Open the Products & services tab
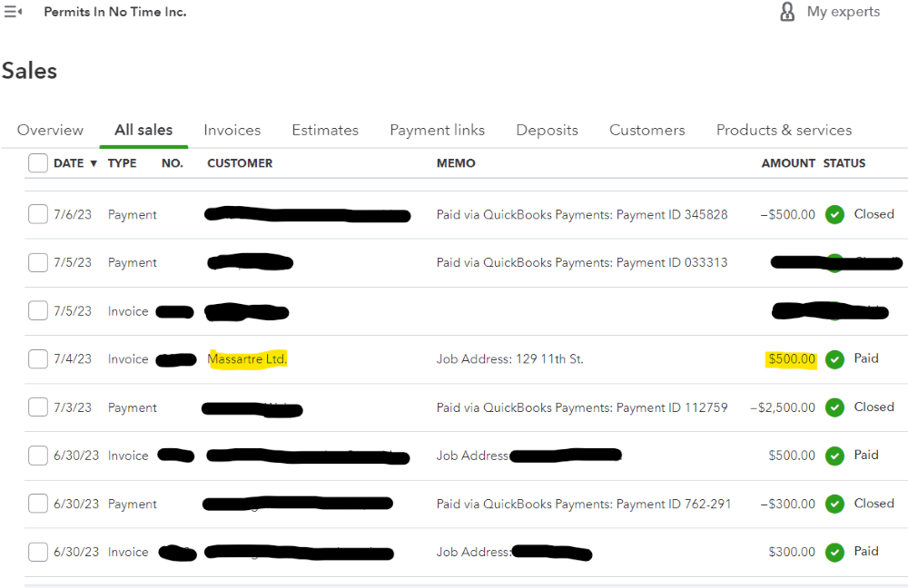 tap(784, 130)
